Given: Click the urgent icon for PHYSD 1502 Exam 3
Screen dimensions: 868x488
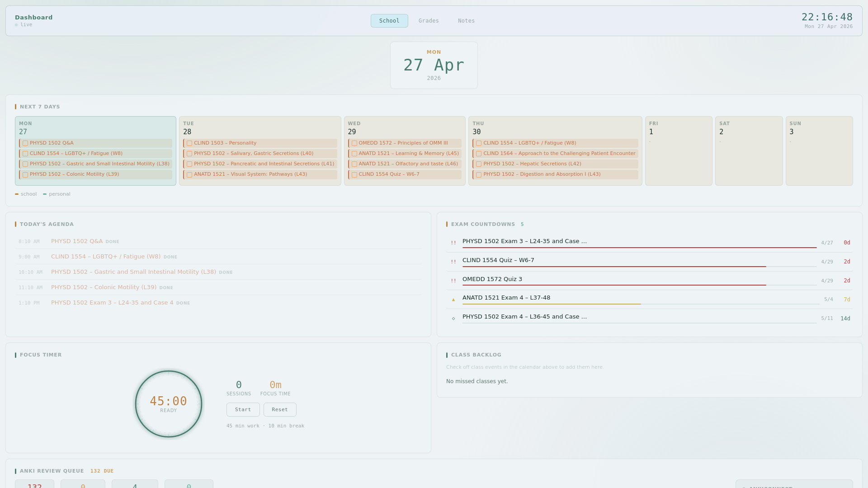Looking at the screenshot, I should [x=453, y=243].
